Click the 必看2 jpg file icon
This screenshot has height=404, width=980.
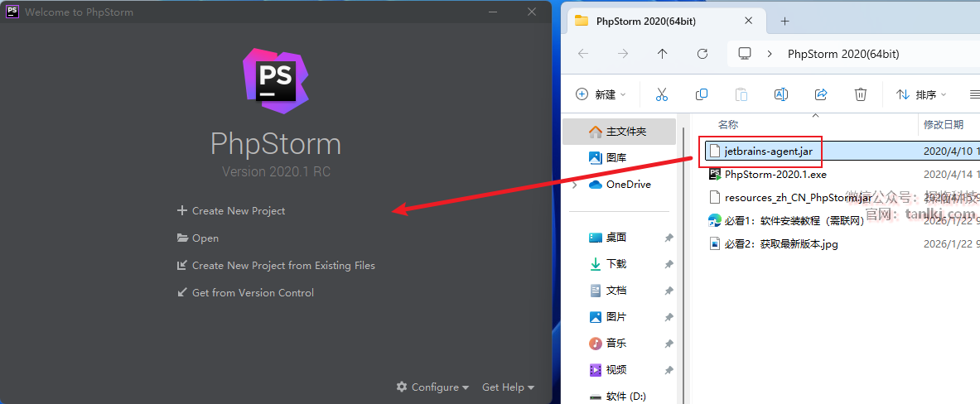click(x=714, y=244)
